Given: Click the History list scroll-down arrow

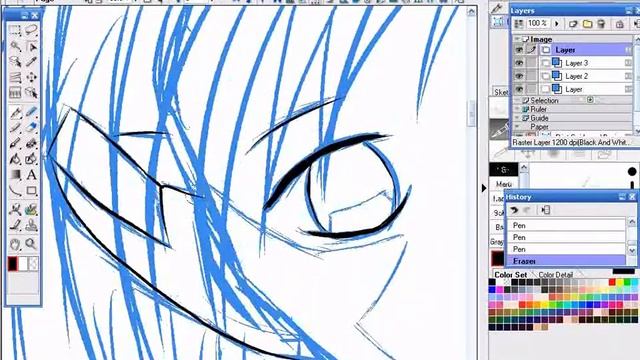Looking at the screenshot, I should (x=632, y=250).
